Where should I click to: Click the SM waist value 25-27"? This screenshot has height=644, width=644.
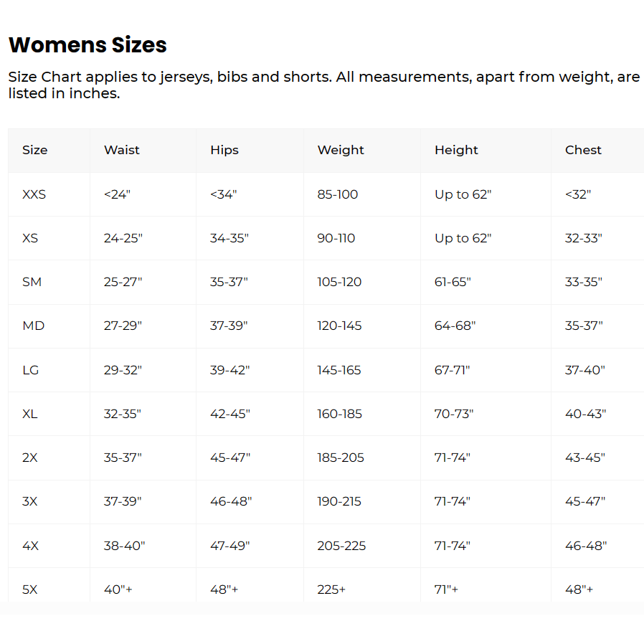point(123,282)
